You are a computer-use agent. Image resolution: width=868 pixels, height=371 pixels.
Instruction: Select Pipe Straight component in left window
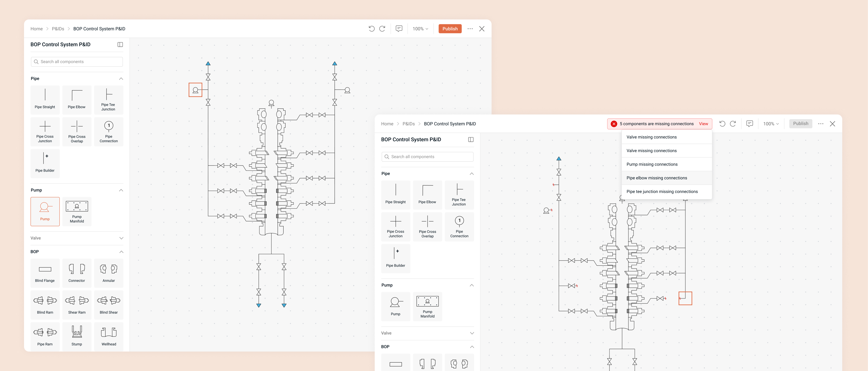click(45, 100)
